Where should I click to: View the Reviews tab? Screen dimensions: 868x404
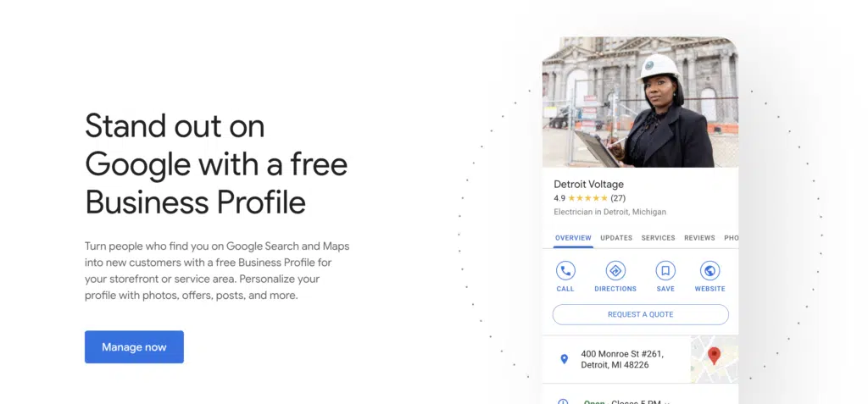click(699, 238)
